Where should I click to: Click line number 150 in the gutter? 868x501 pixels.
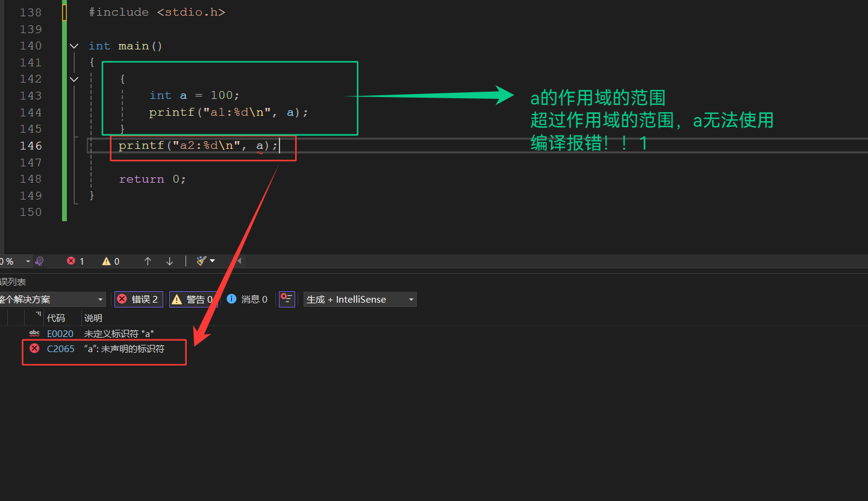tap(31, 212)
